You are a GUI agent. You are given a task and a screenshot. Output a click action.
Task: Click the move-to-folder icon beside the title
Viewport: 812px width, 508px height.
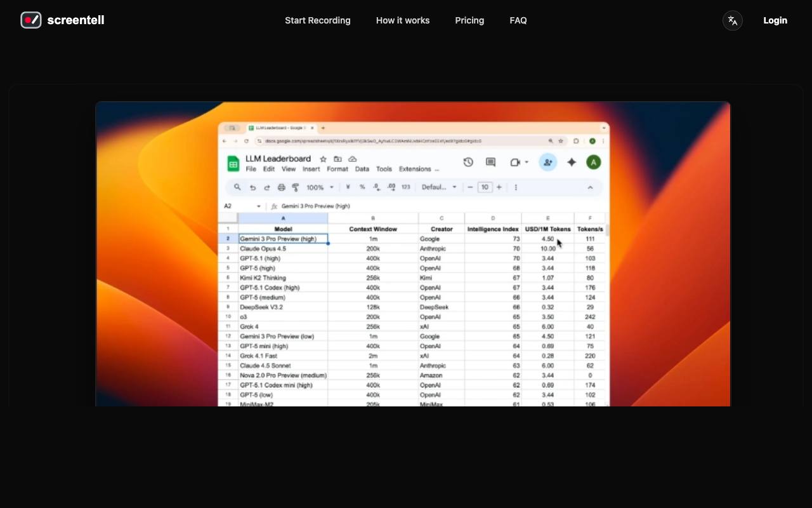click(338, 159)
